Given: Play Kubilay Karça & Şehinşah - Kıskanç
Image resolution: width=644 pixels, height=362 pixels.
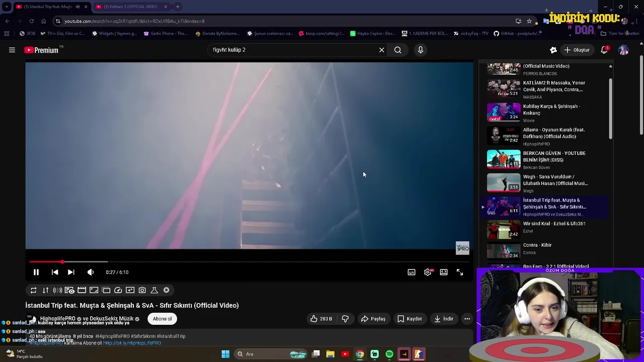Looking at the screenshot, I should pyautogui.click(x=545, y=112).
